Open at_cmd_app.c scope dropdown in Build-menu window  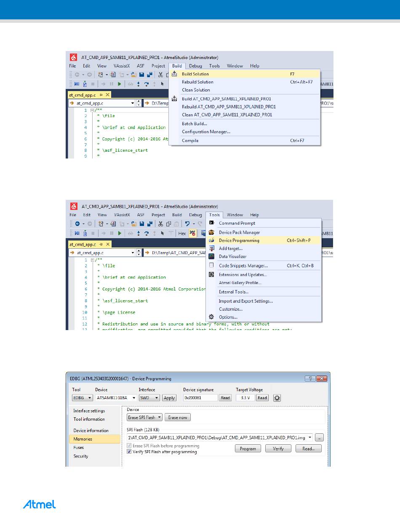click(132, 103)
